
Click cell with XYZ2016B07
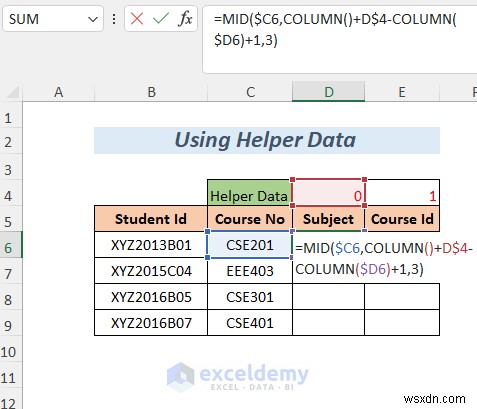[x=151, y=323]
